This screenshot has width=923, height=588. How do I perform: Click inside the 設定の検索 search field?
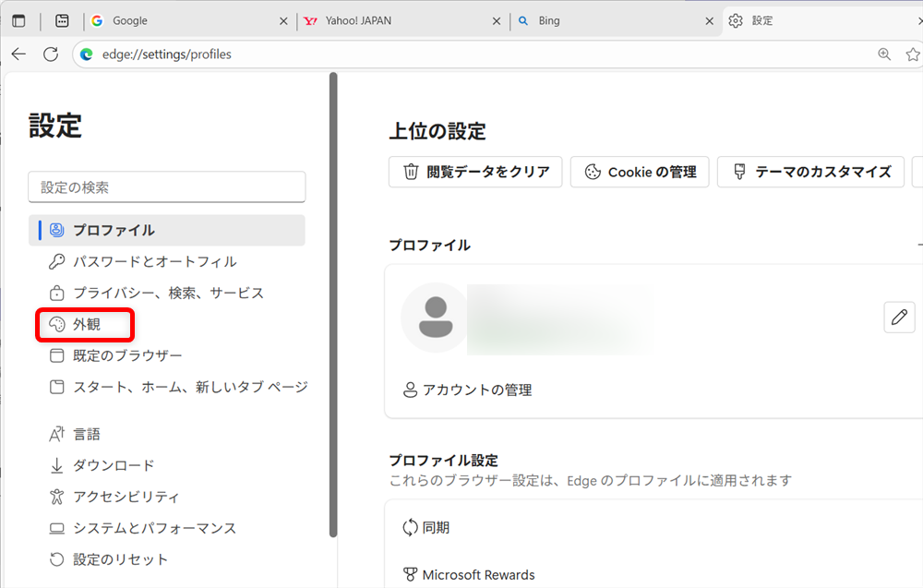(166, 186)
